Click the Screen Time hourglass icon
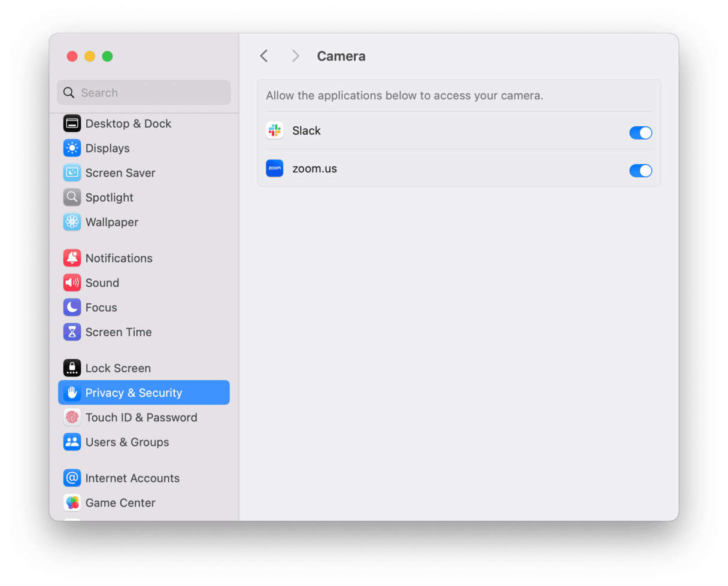 [x=72, y=332]
